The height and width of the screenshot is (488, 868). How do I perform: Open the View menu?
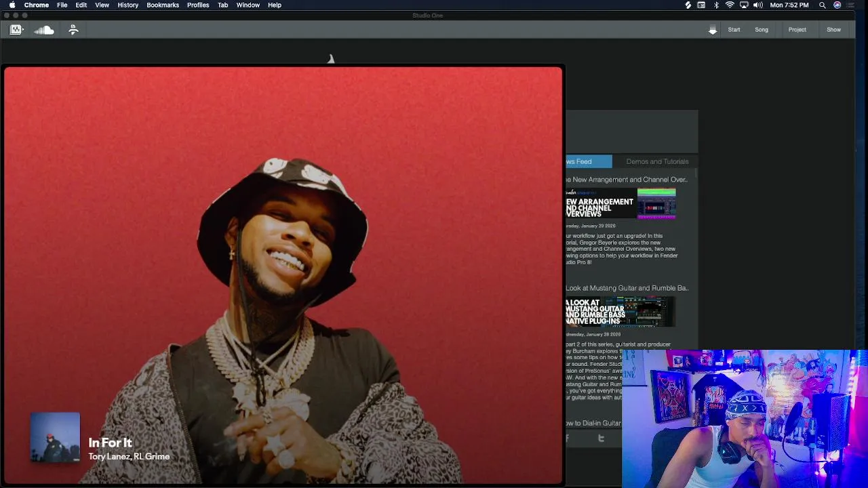tap(102, 5)
